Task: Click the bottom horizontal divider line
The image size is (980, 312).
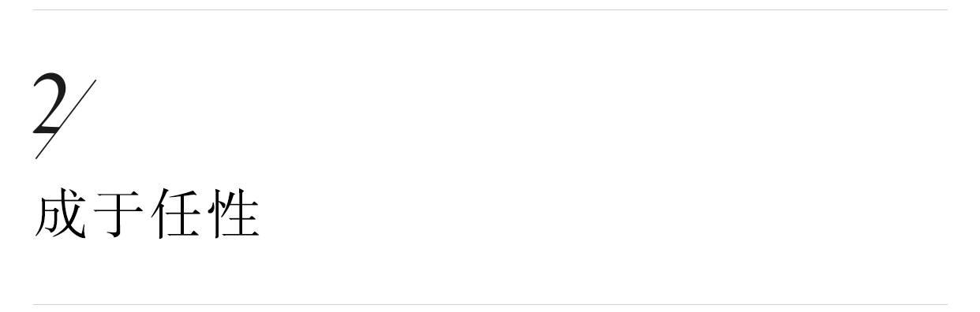Action: click(x=490, y=304)
